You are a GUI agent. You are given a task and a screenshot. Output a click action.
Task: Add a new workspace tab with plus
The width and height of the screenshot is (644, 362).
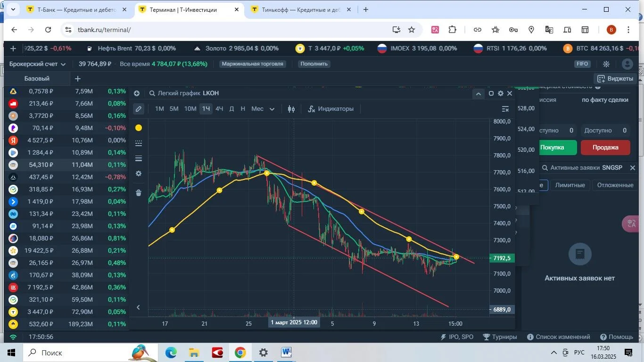78,79
